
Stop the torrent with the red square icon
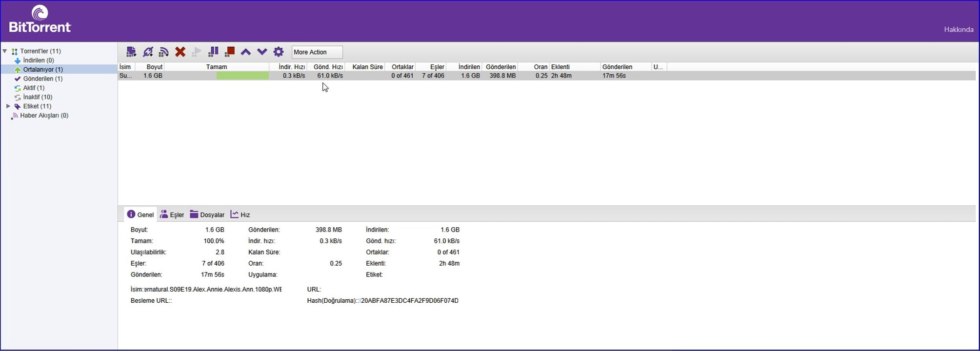[x=229, y=52]
